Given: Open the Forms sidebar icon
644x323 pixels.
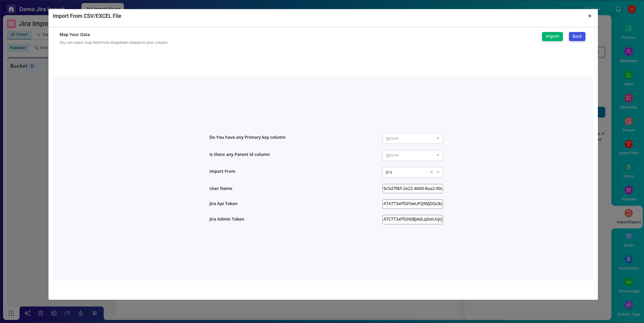Looking at the screenshot, I should pyautogui.click(x=629, y=167).
